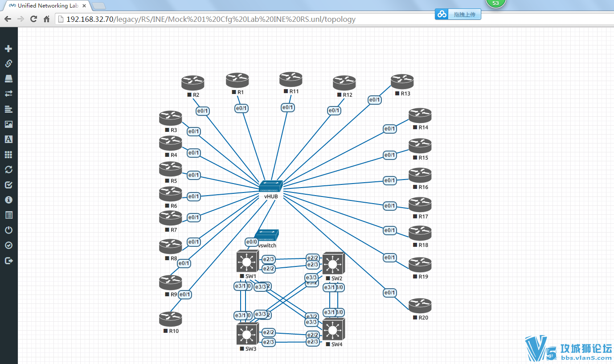Select switch SW4 node
This screenshot has width=614, height=364.
pyautogui.click(x=333, y=330)
